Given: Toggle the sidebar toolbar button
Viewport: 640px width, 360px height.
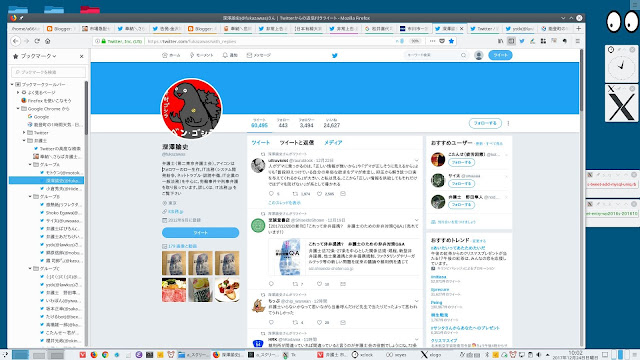Looking at the screenshot, I should (x=511, y=41).
